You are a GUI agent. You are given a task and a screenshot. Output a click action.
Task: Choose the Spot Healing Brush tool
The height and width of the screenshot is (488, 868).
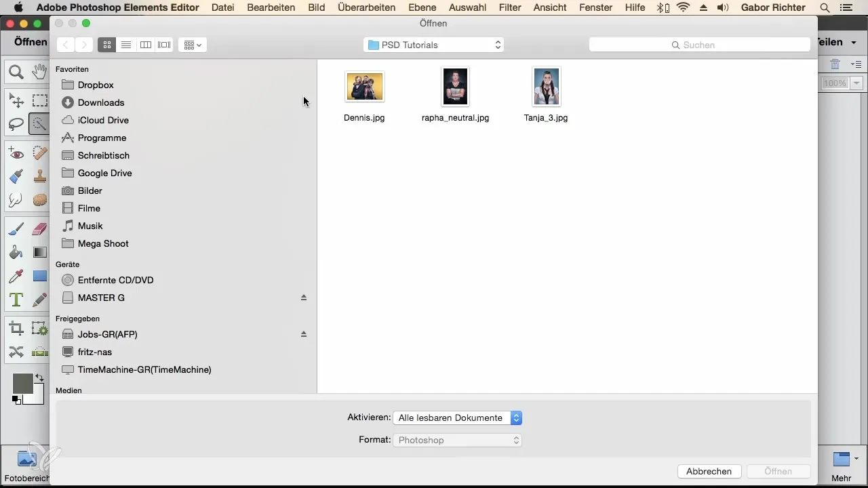(39, 154)
